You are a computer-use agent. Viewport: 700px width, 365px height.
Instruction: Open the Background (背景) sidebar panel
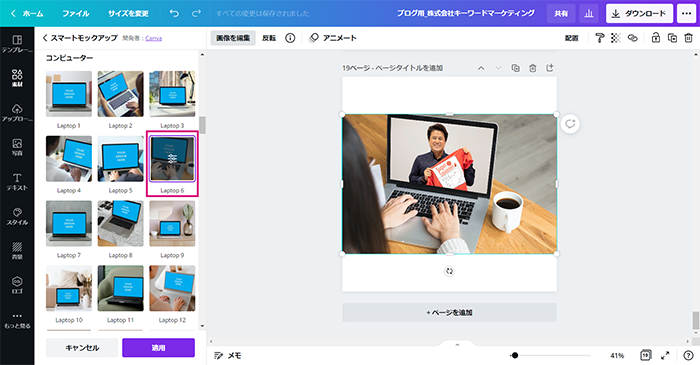click(17, 251)
